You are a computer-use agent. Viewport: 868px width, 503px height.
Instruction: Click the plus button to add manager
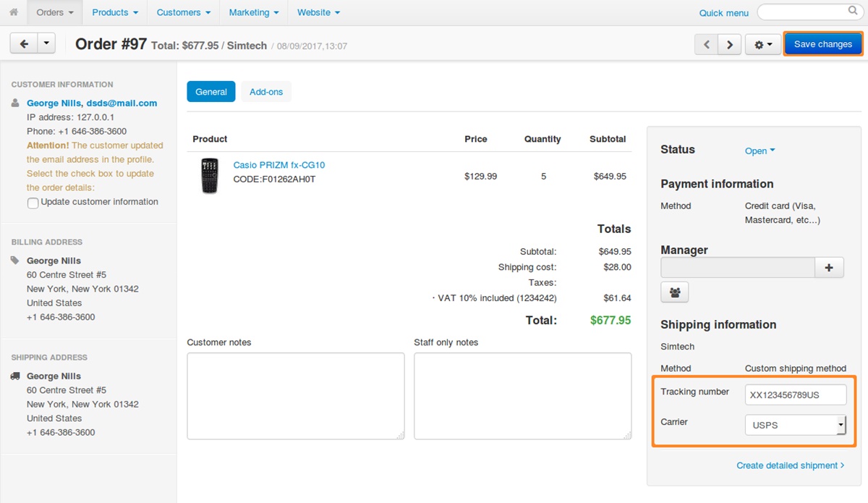(x=829, y=268)
